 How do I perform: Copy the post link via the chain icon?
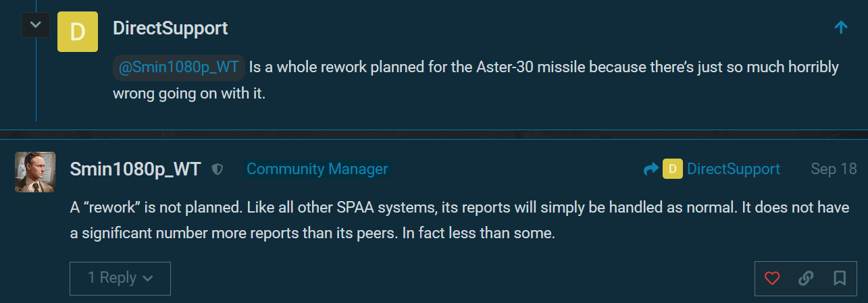[806, 278]
